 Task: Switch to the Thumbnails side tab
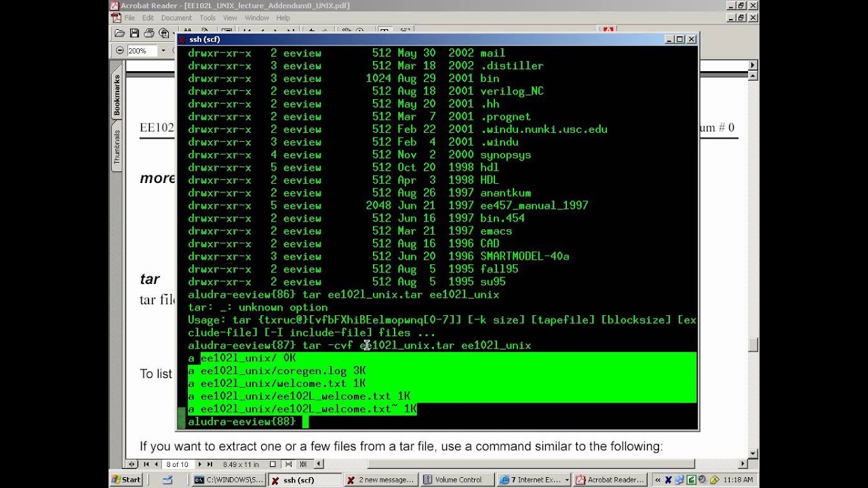[117, 147]
